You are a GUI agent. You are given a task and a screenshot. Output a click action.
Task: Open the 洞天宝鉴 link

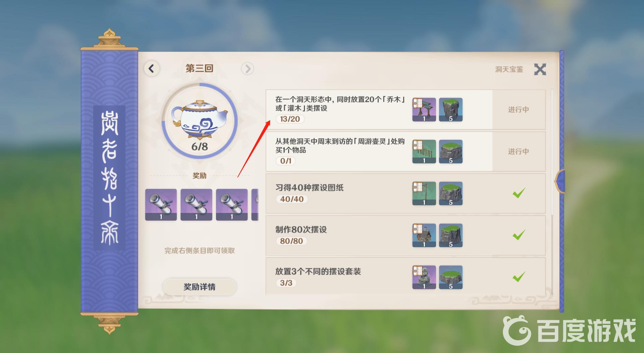pyautogui.click(x=509, y=69)
